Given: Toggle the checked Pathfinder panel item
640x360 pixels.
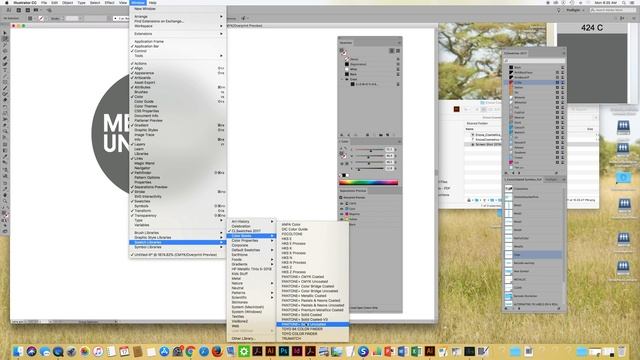Looking at the screenshot, I should coord(178,173).
